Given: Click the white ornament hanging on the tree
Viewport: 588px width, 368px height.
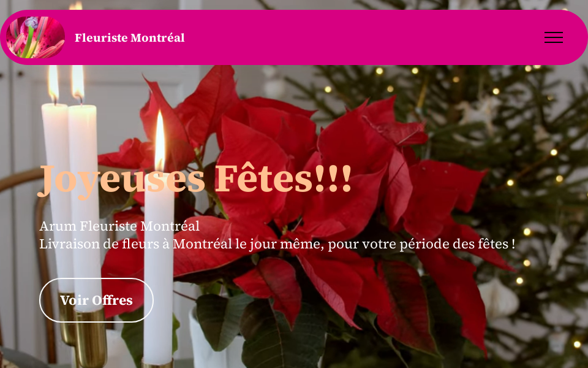Looking at the screenshot, I should pos(499,299).
